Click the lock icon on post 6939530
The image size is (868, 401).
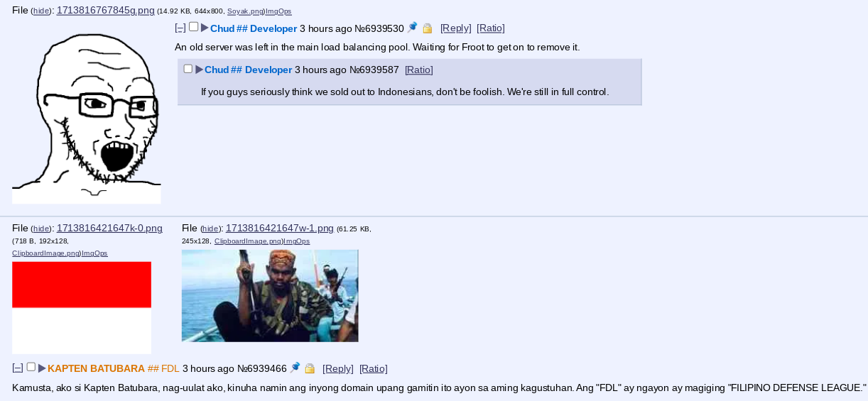point(427,28)
